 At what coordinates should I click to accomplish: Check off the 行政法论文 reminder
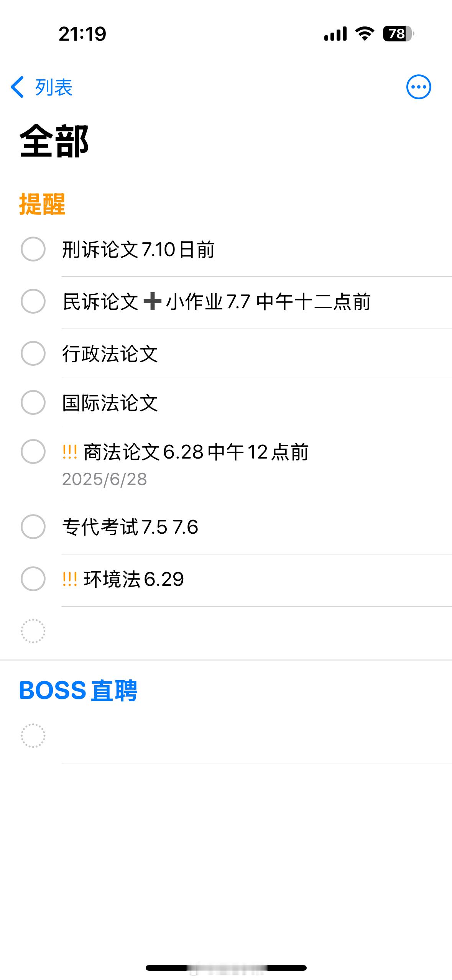[x=33, y=353]
